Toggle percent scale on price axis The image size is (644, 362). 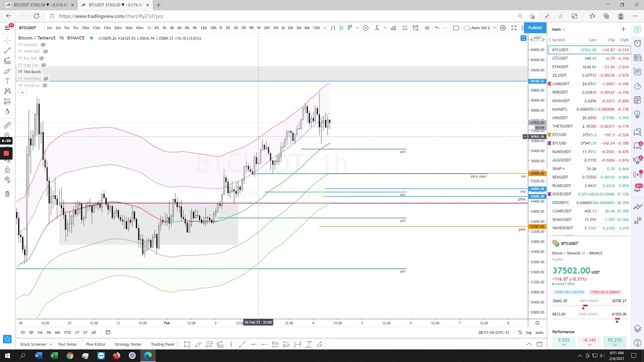click(520, 332)
